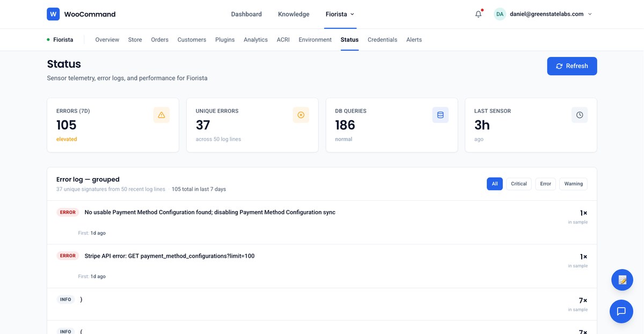Switch to the Plugins tab
This screenshot has height=334, width=644.
click(x=225, y=40)
